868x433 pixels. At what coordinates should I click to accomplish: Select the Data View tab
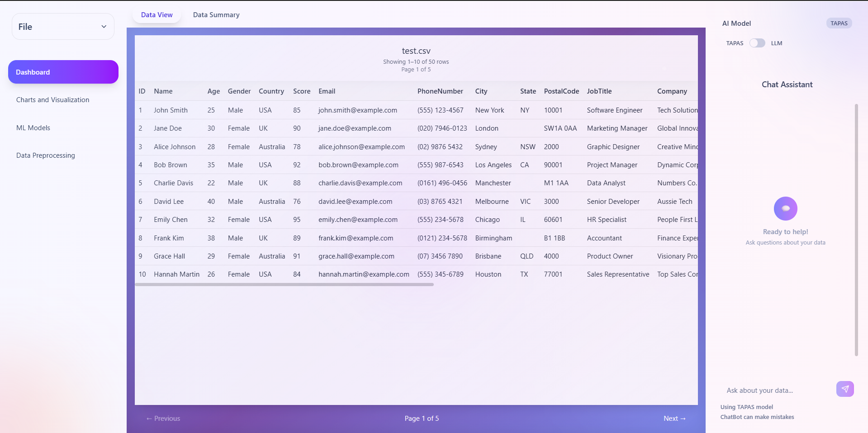point(157,14)
